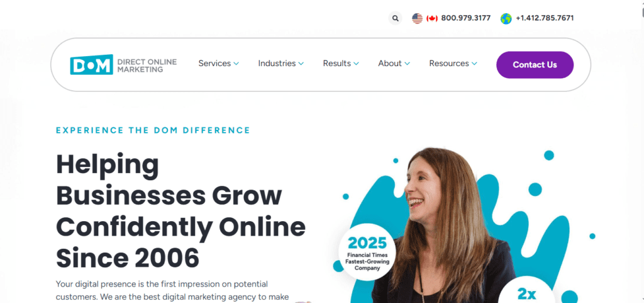This screenshot has height=303, width=644.
Task: Click the +1.412.785.7671 phone link
Action: point(545,18)
